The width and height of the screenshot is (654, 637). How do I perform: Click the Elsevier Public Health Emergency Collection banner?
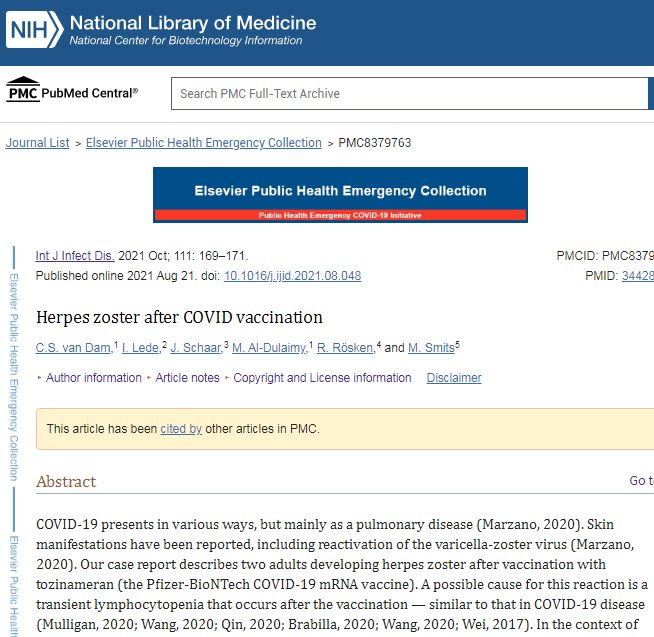(x=340, y=194)
